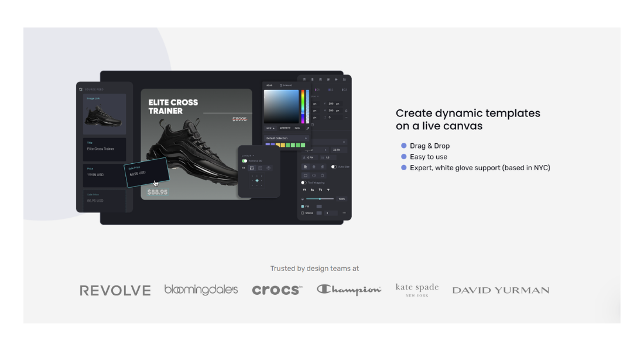Expand the Default Collection dropdown

(x=305, y=139)
